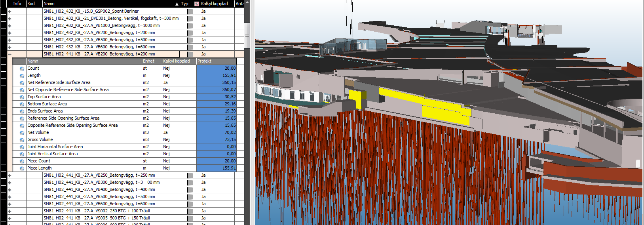Expand the GSP002_Spont Berliner row
The width and height of the screenshot is (644, 225).
point(9,11)
